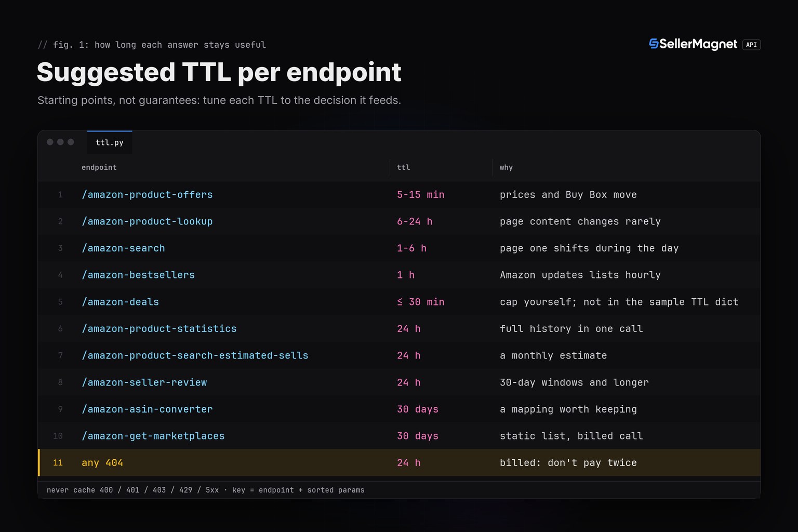Click line number 11 in the gutter
Viewport: 798px width, 532px height.
coord(58,463)
